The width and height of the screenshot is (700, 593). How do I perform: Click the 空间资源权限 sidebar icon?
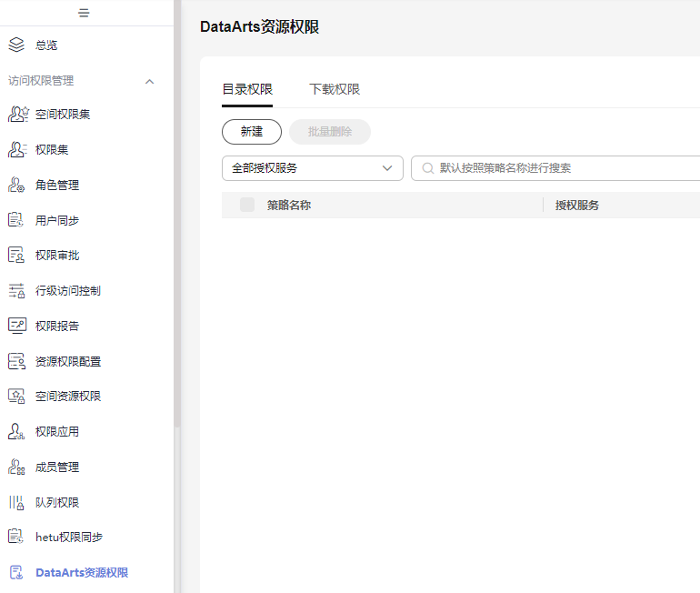pyautogui.click(x=16, y=396)
